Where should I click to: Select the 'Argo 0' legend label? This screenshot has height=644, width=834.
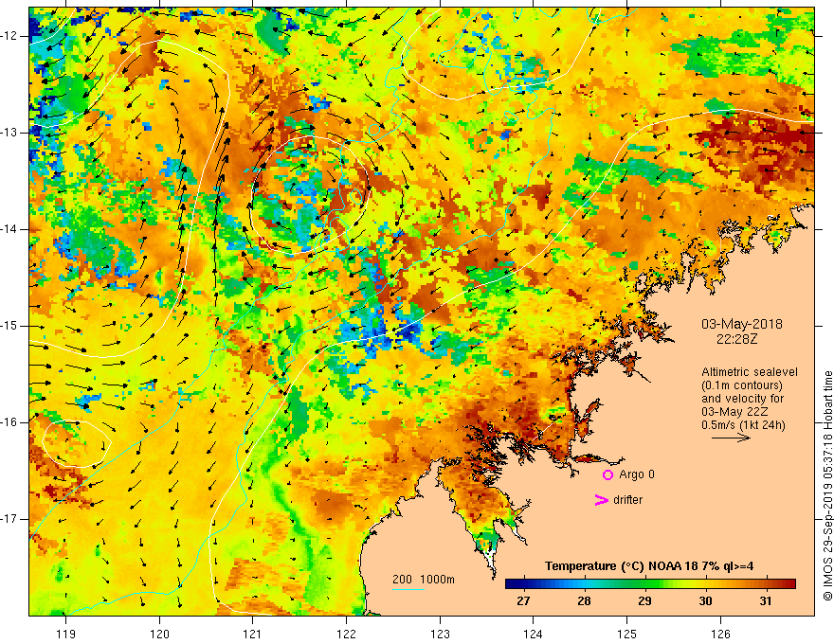click(x=637, y=474)
